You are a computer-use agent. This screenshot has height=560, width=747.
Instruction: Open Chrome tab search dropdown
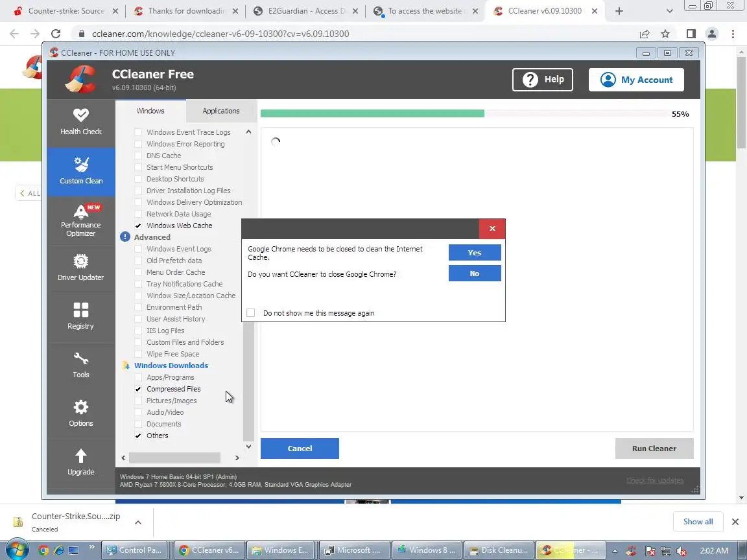coord(669,11)
